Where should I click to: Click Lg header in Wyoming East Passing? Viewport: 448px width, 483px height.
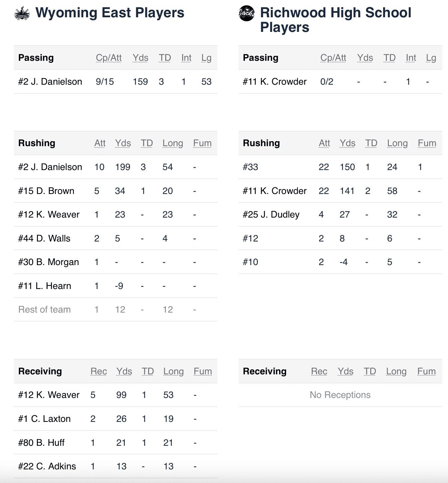206,58
